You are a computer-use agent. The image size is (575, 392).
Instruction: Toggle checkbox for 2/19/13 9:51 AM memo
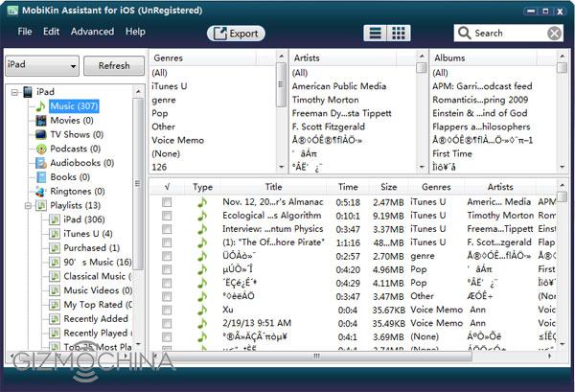click(x=167, y=324)
